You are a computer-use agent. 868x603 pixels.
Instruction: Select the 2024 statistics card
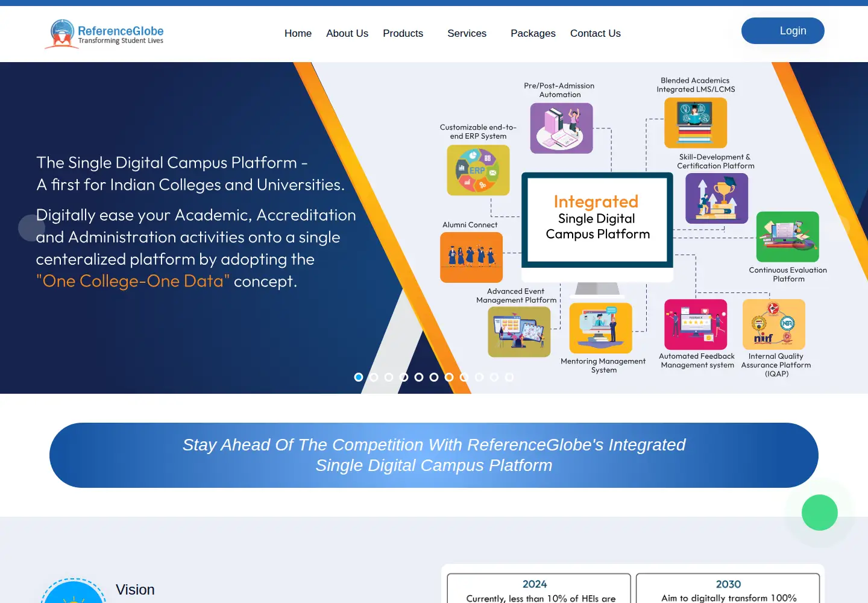[539, 589]
